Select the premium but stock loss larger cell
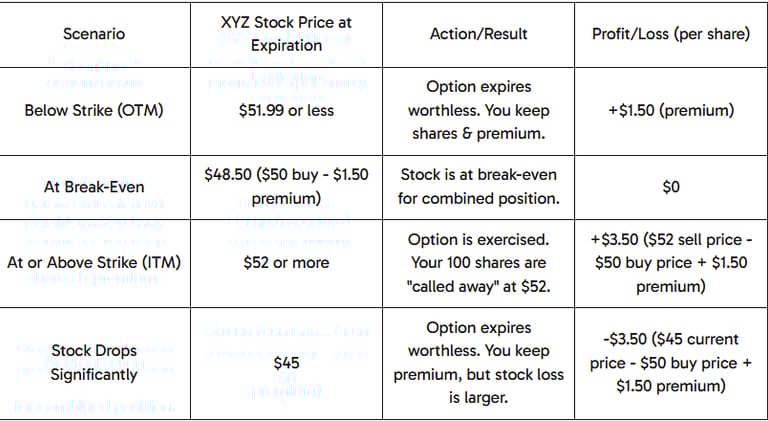This screenshot has height=421, width=768. (x=479, y=363)
